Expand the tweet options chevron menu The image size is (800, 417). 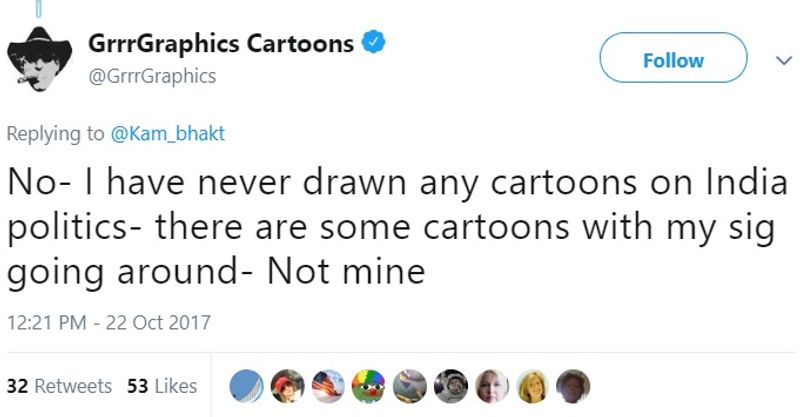781,60
